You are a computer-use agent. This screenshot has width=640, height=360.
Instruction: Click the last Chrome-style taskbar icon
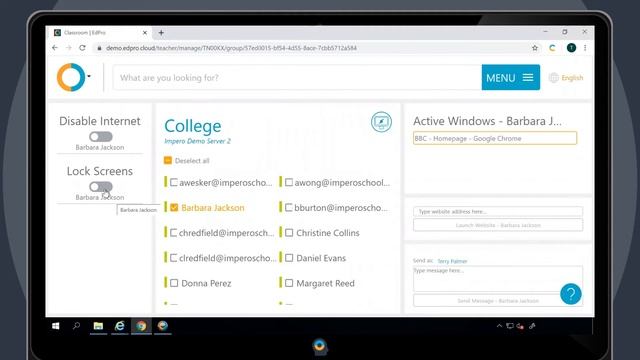click(x=163, y=326)
